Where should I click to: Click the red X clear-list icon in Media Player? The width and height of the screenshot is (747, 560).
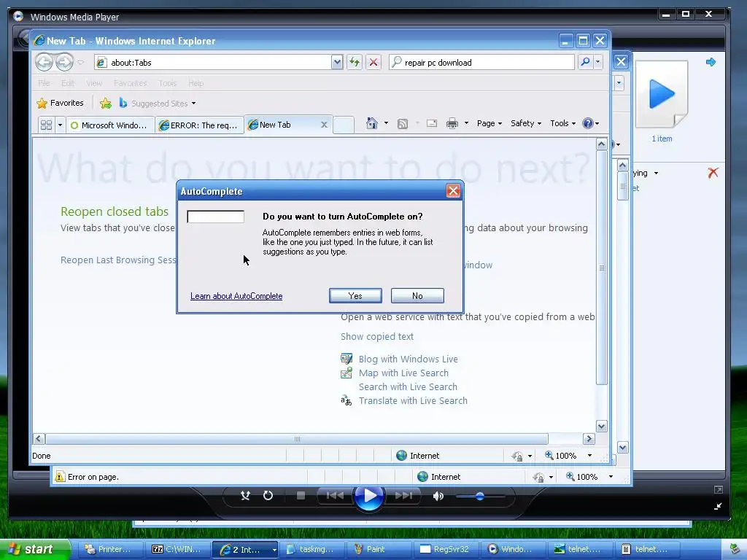point(713,173)
